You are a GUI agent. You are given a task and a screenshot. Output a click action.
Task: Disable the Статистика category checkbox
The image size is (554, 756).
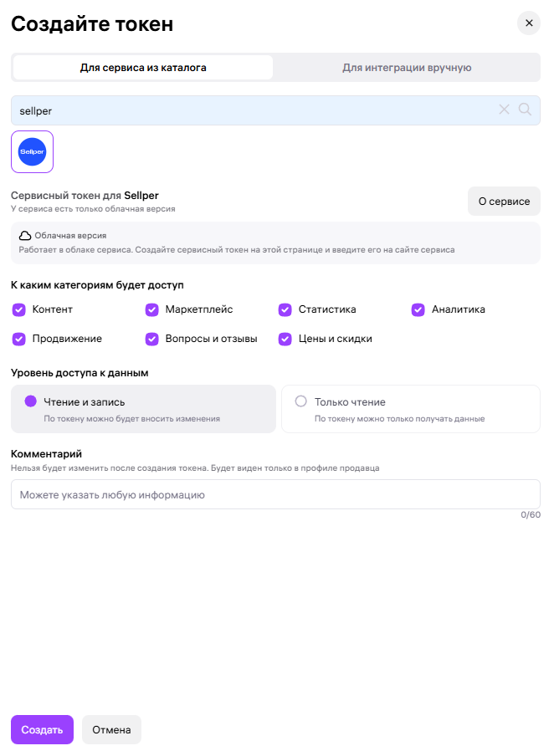pos(285,309)
